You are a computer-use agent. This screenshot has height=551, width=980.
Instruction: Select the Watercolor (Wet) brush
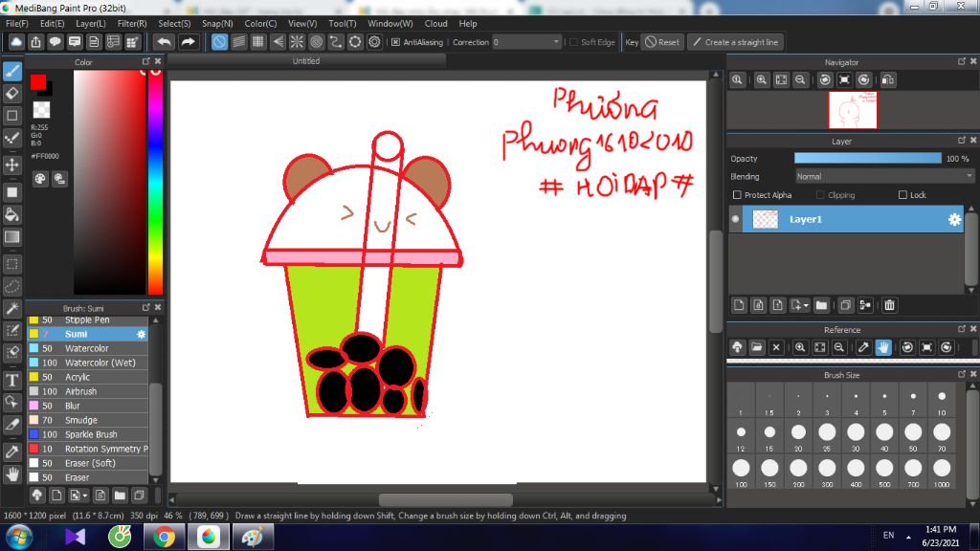point(87,363)
